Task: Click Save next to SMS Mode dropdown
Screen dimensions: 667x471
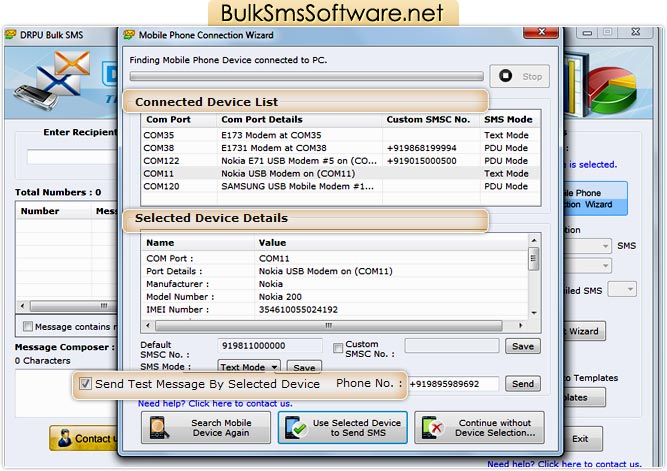Action: (x=304, y=367)
